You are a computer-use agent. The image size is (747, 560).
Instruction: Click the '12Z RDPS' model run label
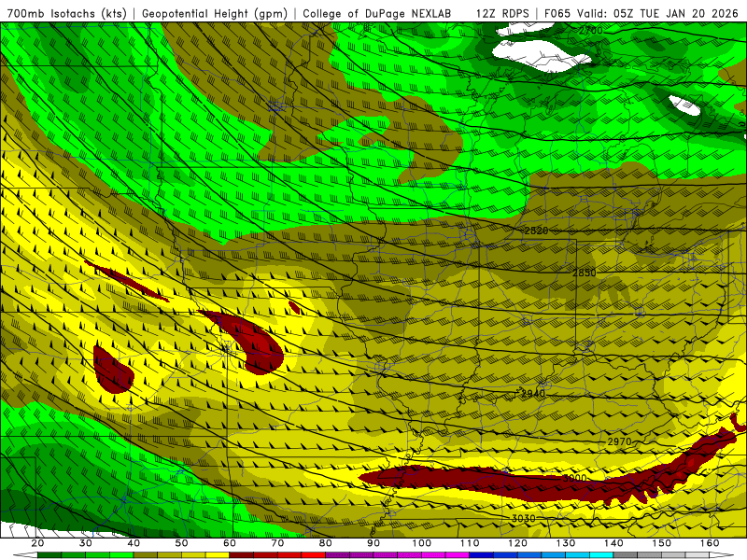[x=502, y=13]
